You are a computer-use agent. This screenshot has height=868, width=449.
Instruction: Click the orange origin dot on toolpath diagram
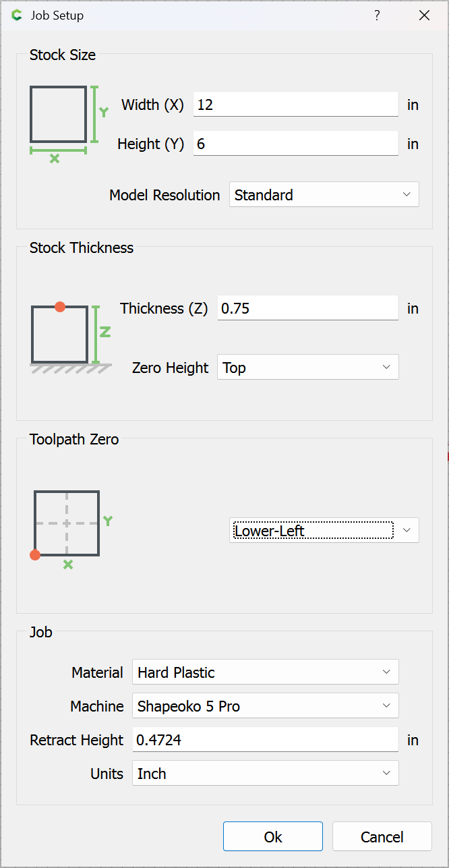35,555
